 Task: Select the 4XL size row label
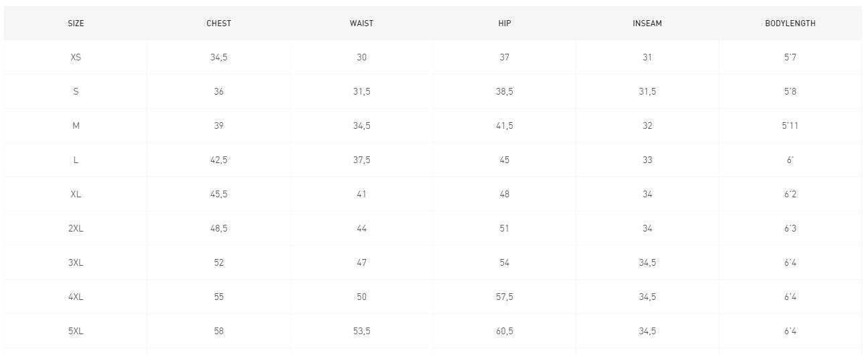pyautogui.click(x=76, y=297)
